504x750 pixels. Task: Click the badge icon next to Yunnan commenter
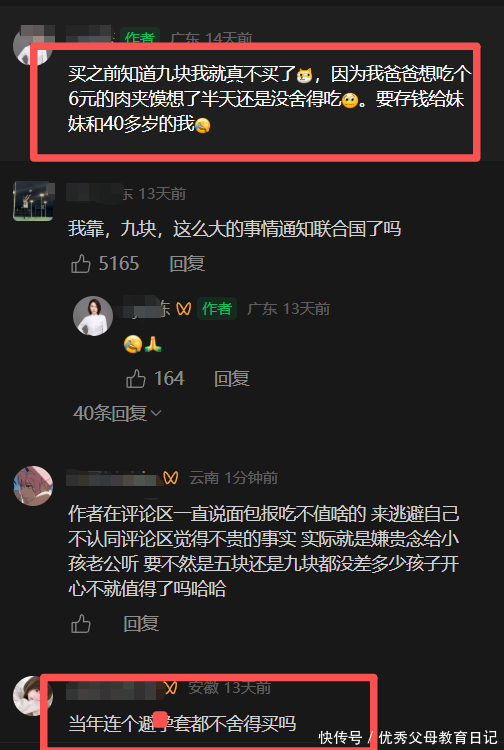pyautogui.click(x=171, y=477)
